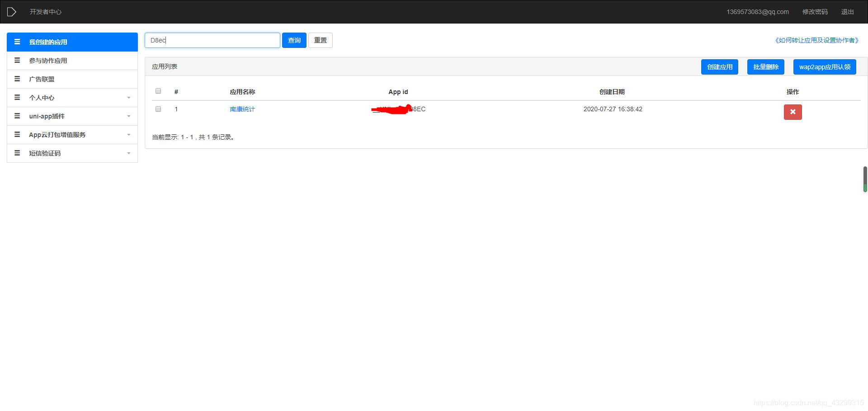868x411 pixels.
Task: Click hamburger icon beside App云打包增值服务
Action: pos(17,134)
